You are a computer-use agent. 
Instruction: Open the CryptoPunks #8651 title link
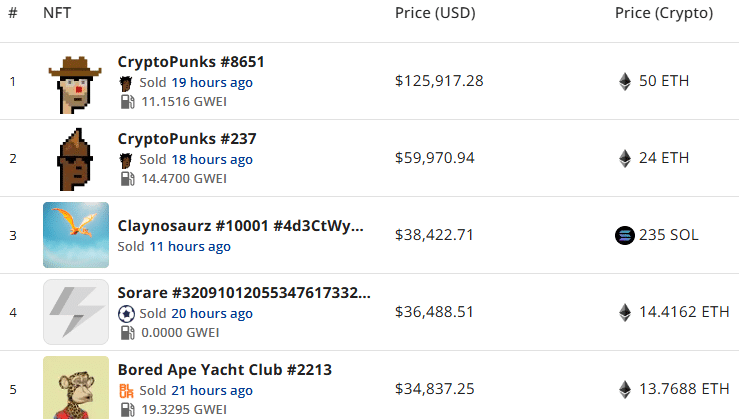point(191,62)
